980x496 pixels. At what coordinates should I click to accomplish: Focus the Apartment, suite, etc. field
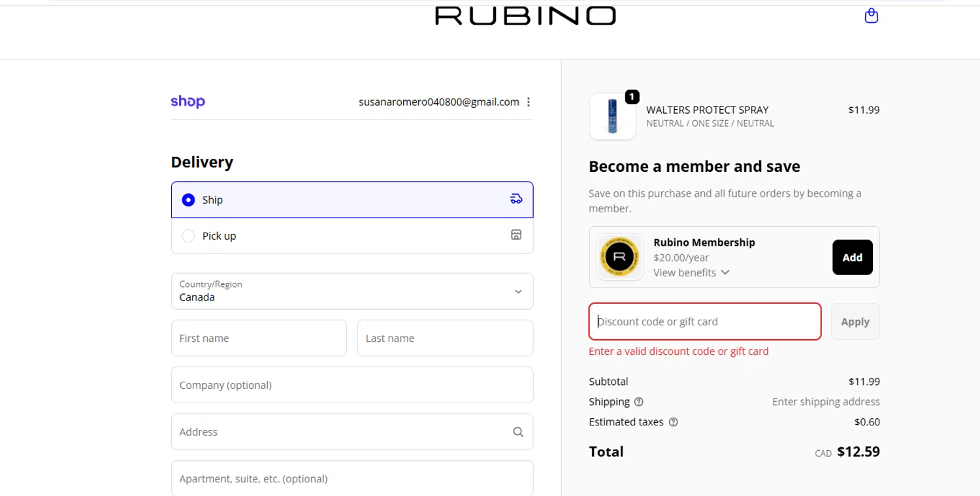352,478
